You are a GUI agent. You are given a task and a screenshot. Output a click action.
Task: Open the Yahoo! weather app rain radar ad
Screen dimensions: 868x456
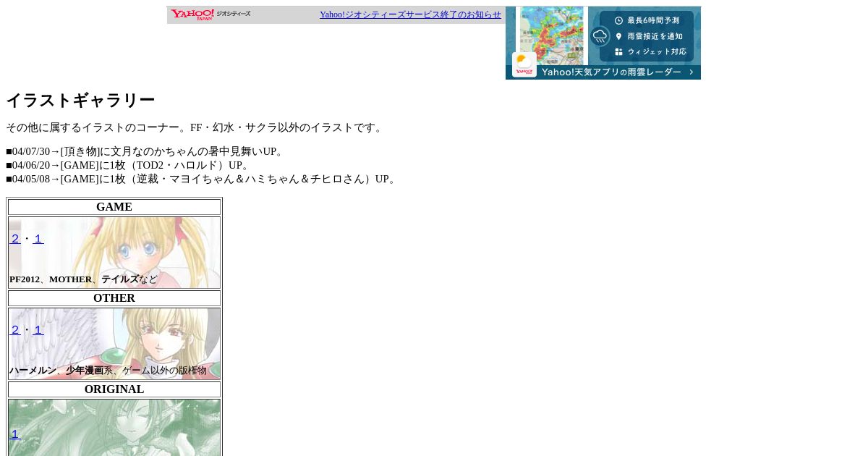[603, 43]
